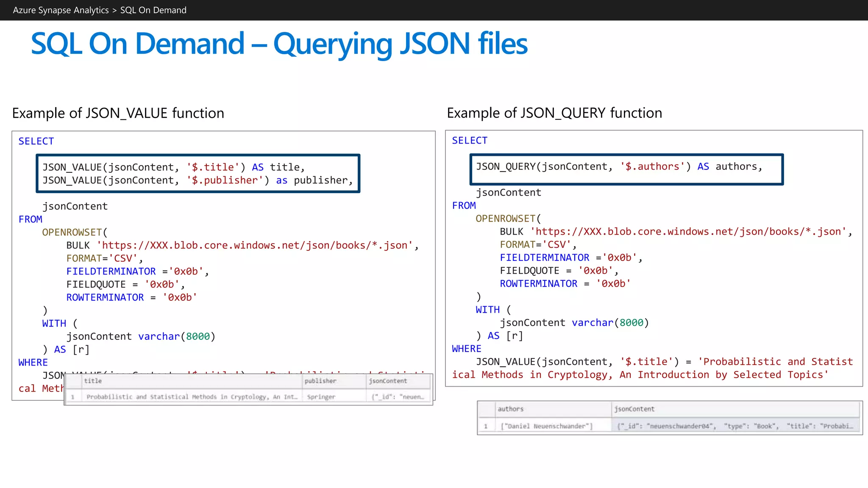Click ROWTERMINATOR = '0x0b' in the left code block
Screen dimensions: 868x488
(x=132, y=298)
